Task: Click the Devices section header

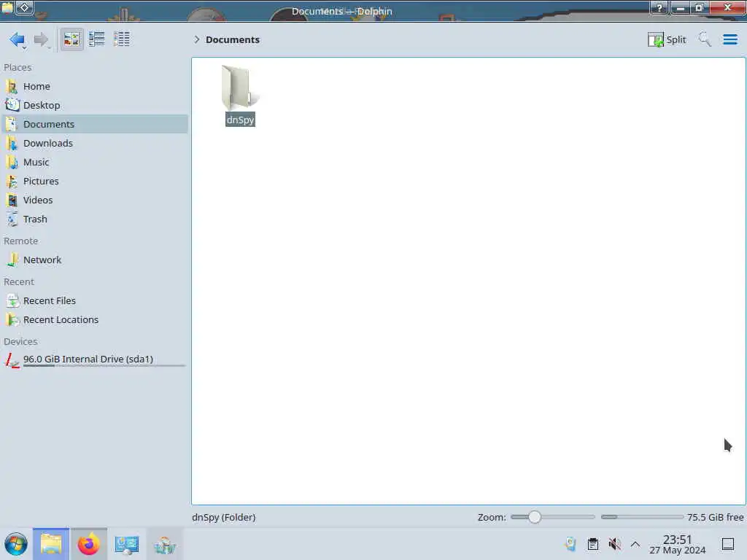Action: point(20,342)
